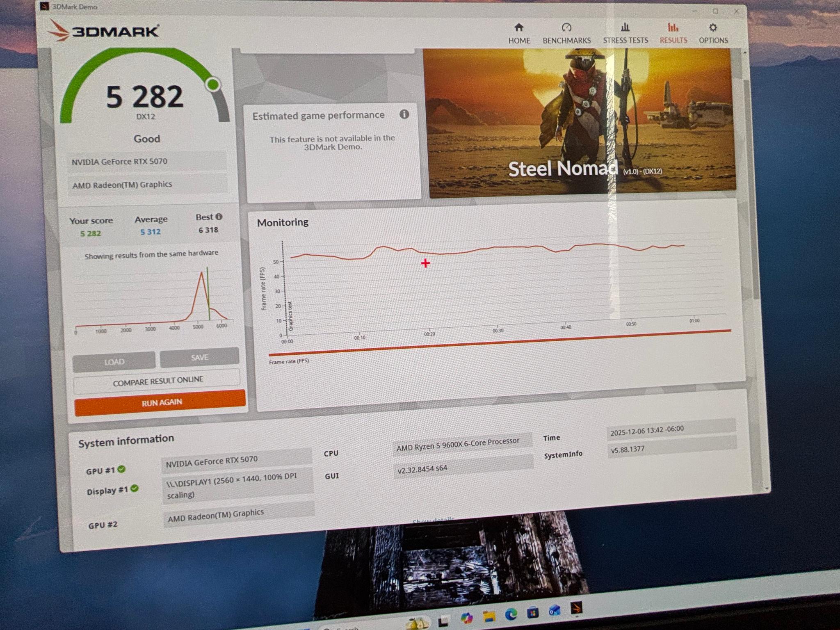Click COMPARE RESULT ONLINE button
This screenshot has height=630, width=840.
(157, 381)
